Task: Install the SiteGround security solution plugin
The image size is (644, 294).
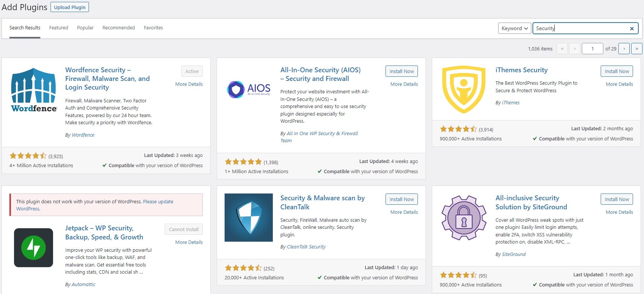Action: 617,199
